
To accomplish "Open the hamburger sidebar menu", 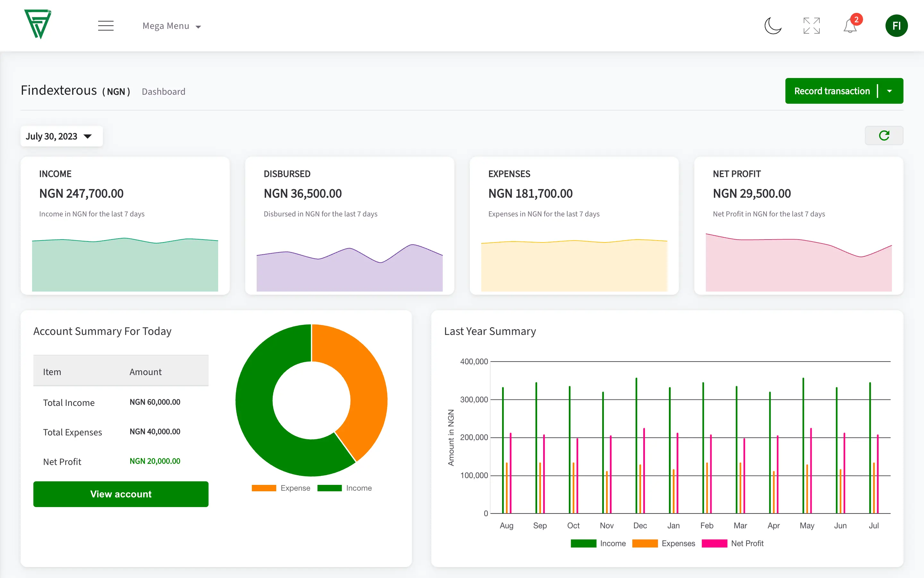I will 106,26.
